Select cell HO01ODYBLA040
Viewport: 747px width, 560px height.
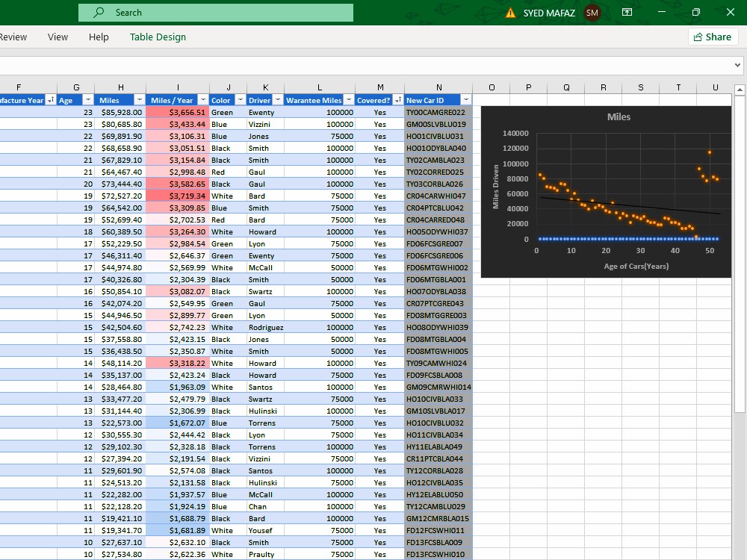click(438, 148)
